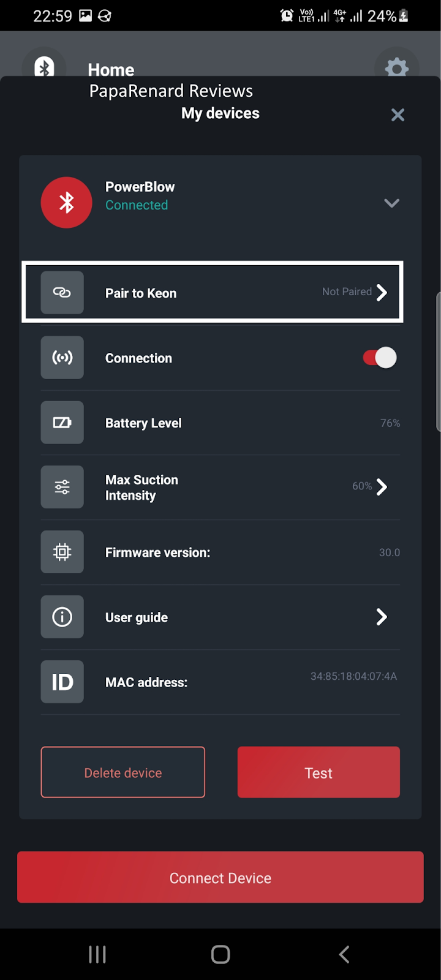
Task: Tap the User guide info icon
Action: coord(62,617)
